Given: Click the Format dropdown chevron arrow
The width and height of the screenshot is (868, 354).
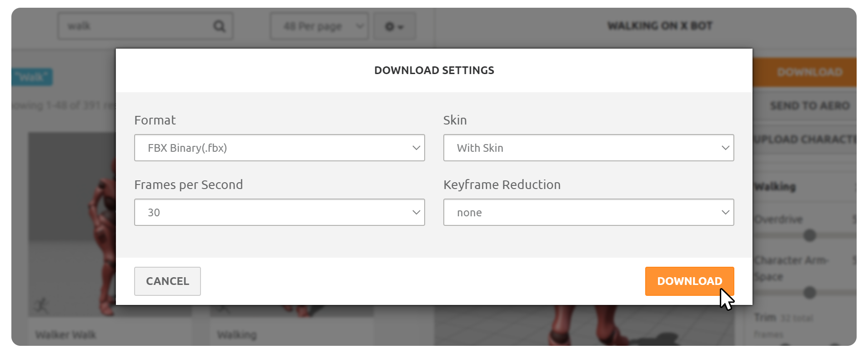Looking at the screenshot, I should (416, 148).
